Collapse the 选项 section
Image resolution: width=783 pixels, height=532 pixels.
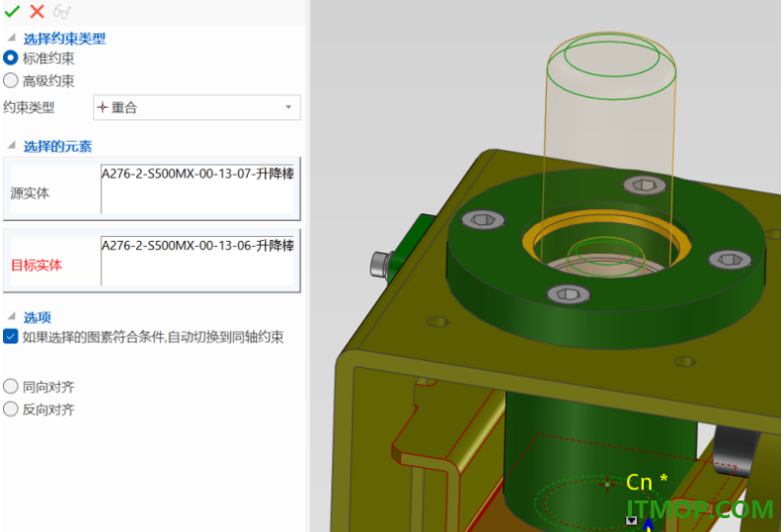click(11, 317)
